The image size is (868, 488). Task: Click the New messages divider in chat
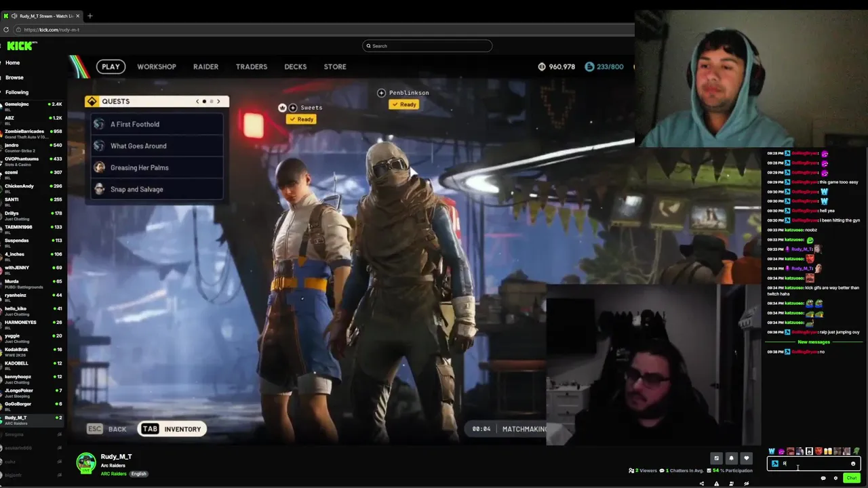(x=814, y=342)
